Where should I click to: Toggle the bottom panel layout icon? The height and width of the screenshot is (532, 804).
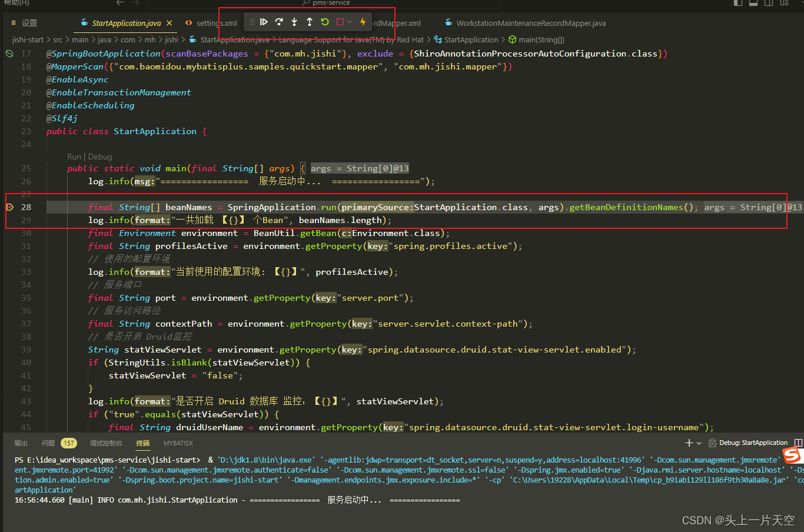(x=753, y=2)
